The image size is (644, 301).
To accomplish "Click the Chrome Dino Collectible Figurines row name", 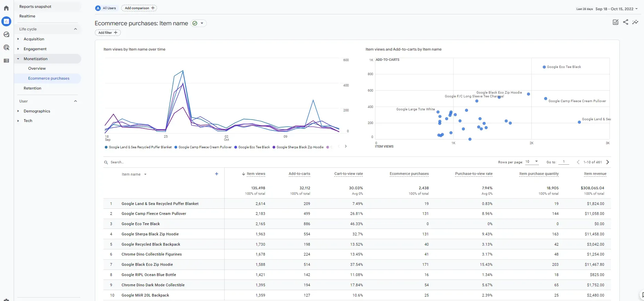I will pyautogui.click(x=152, y=254).
